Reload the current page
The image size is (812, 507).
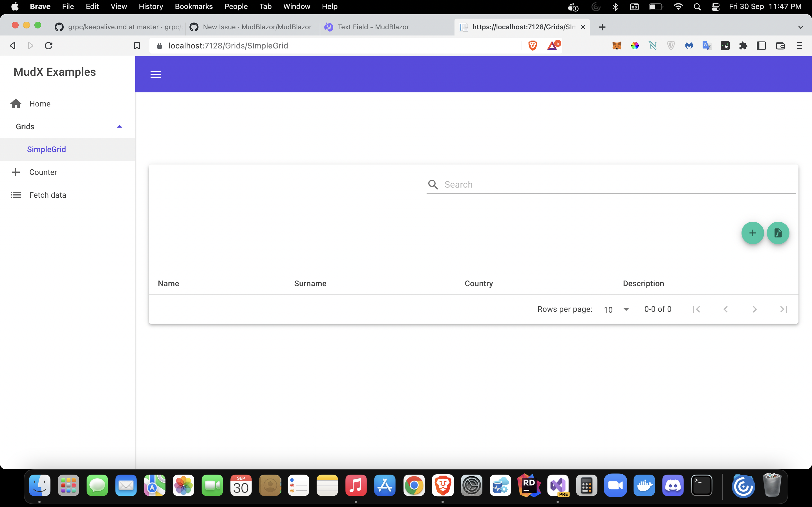click(48, 46)
